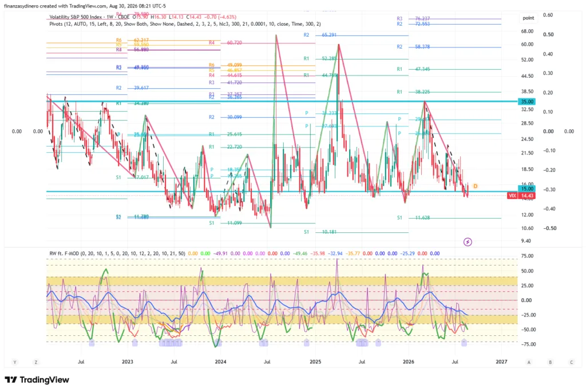586x392 pixels.
Task: Click the 2027 label on the time axis
Action: [x=501, y=362]
